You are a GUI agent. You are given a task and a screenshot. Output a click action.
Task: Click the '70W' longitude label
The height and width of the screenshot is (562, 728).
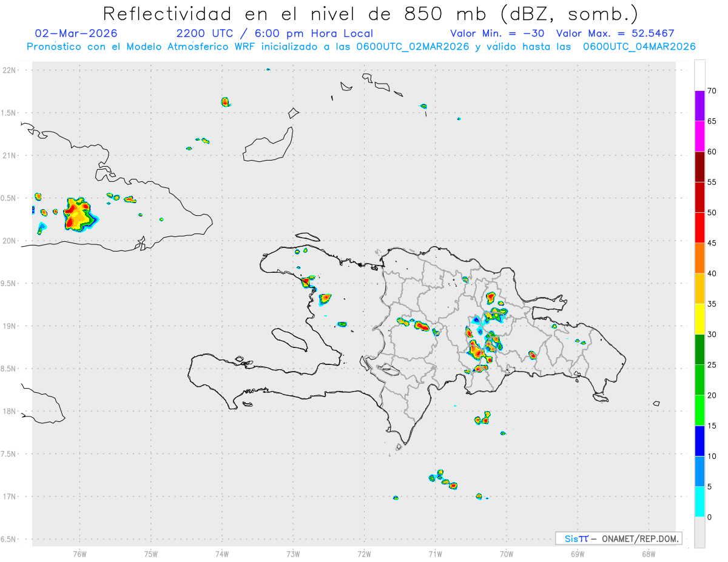[x=507, y=554]
